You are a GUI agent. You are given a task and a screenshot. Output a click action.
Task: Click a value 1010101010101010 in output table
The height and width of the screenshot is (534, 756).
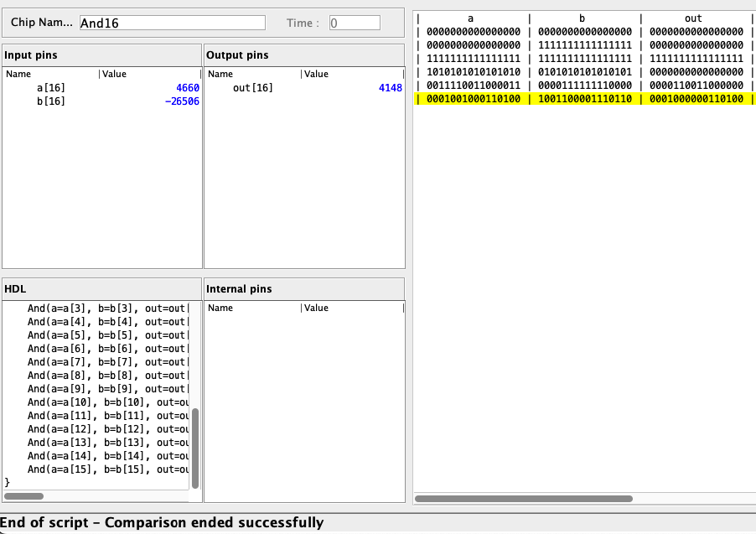(x=474, y=72)
